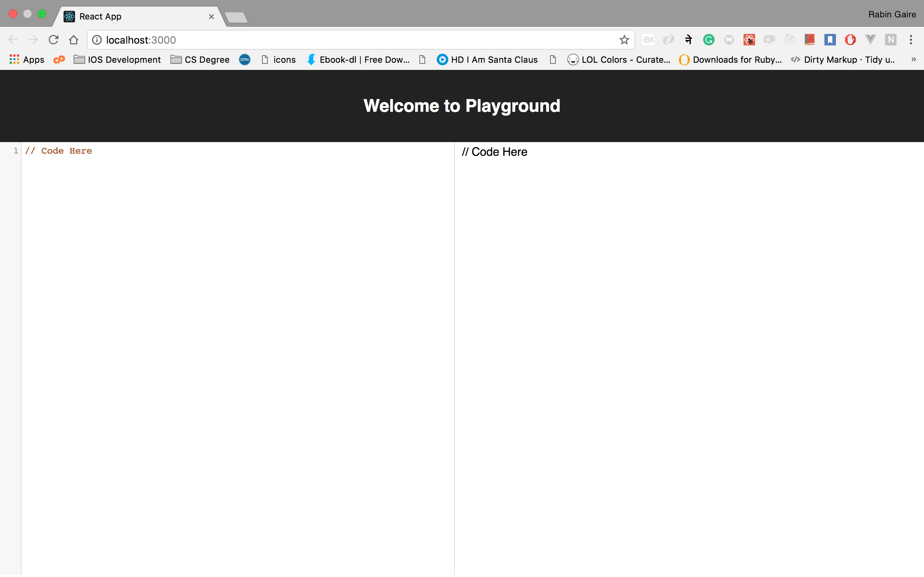Expand the hidden bookmarks overflow chevron

coord(913,60)
